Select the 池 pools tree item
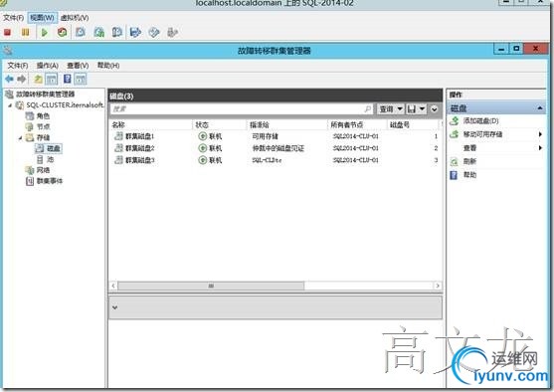The image size is (554, 392). click(x=50, y=159)
